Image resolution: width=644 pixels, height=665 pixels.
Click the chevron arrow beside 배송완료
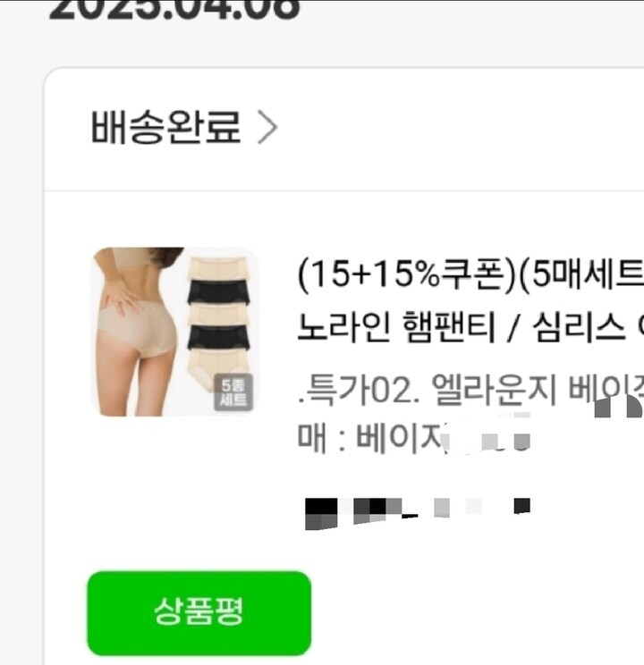pos(267,127)
